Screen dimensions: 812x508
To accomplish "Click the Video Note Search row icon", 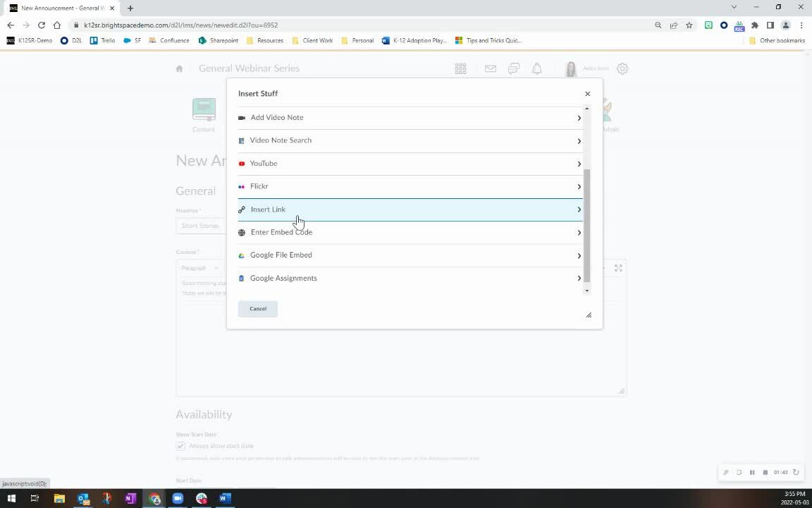I will pyautogui.click(x=241, y=141).
